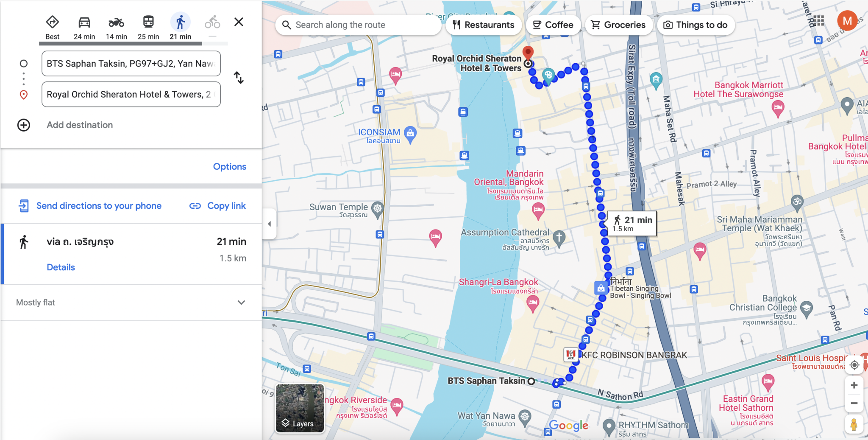Click the Tibetan Singing Bowl shop marker
The width and height of the screenshot is (868, 440).
point(601,288)
